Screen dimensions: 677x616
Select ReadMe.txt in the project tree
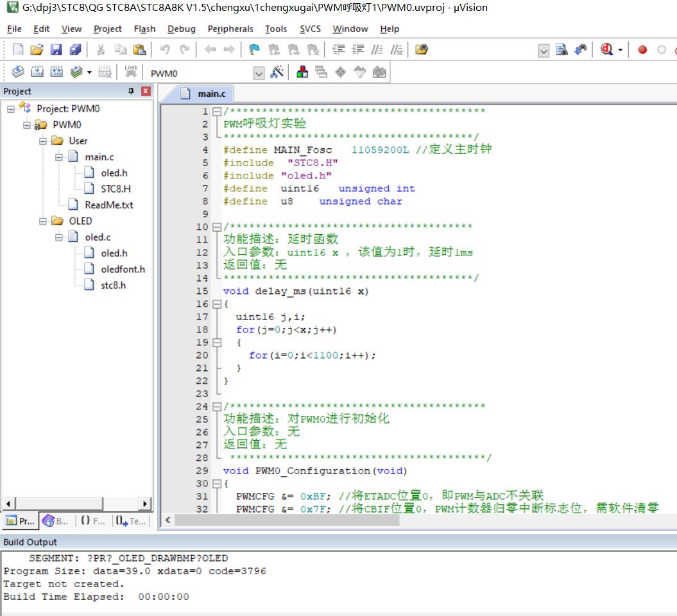[x=109, y=205]
